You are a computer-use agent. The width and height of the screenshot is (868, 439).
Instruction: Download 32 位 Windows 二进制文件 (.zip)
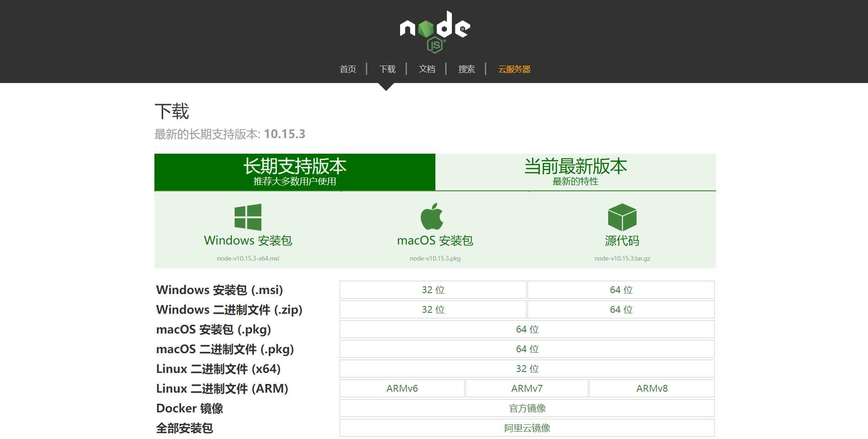pyautogui.click(x=433, y=310)
